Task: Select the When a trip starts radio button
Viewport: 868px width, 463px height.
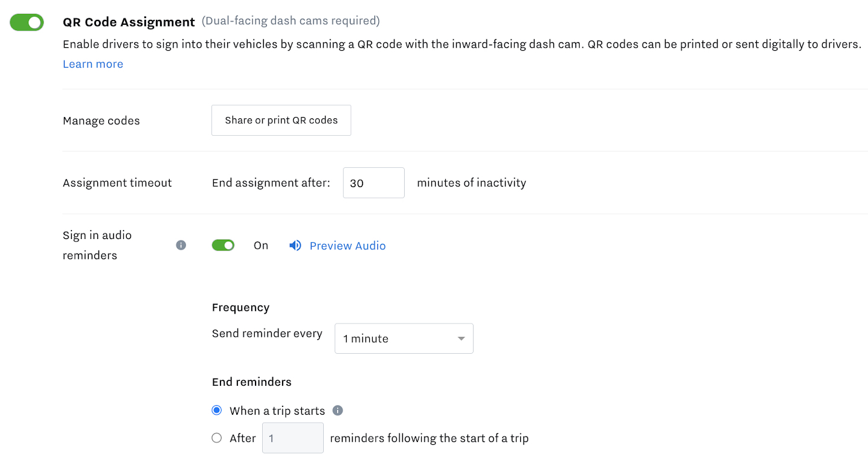Action: point(217,410)
